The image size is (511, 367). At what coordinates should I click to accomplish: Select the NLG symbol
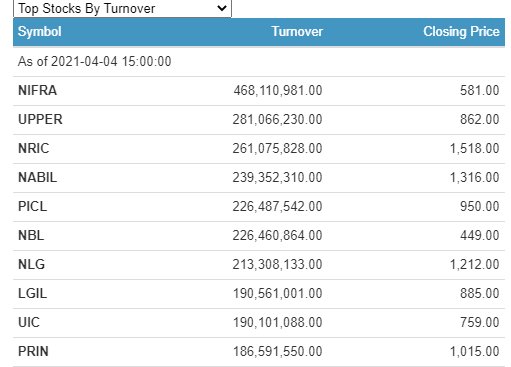click(x=31, y=265)
